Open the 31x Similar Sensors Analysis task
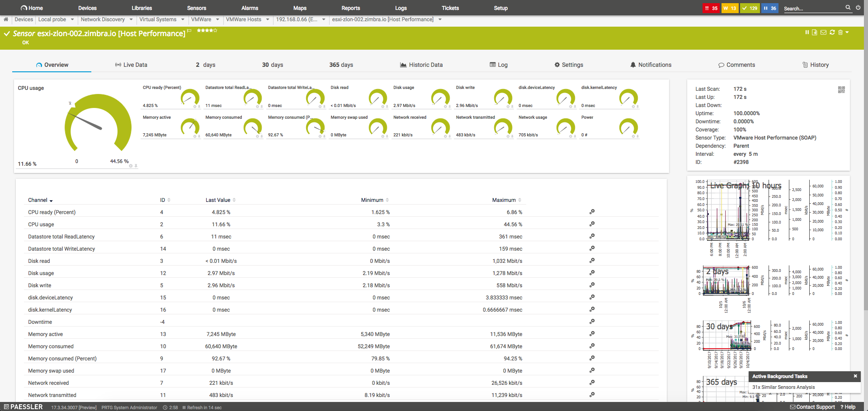 point(783,387)
